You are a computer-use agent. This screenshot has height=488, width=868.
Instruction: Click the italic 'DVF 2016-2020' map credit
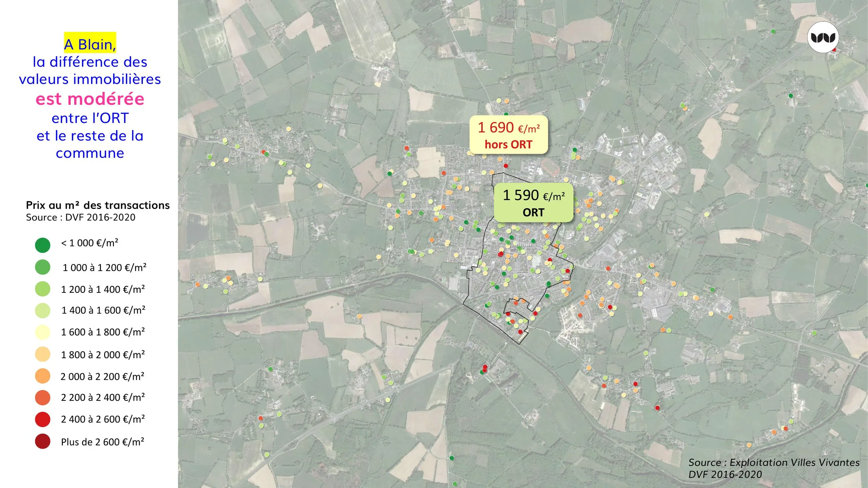click(725, 474)
